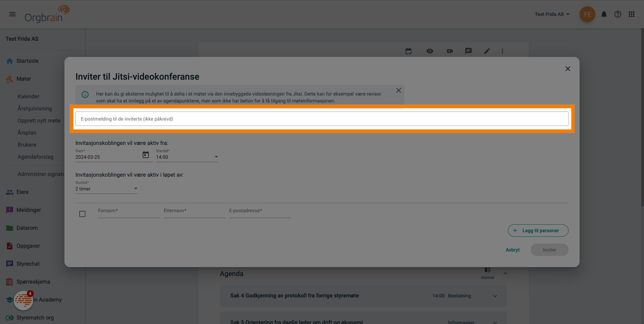The width and height of the screenshot is (644, 324).
Task: Open the apps grid icon
Action: point(632,14)
